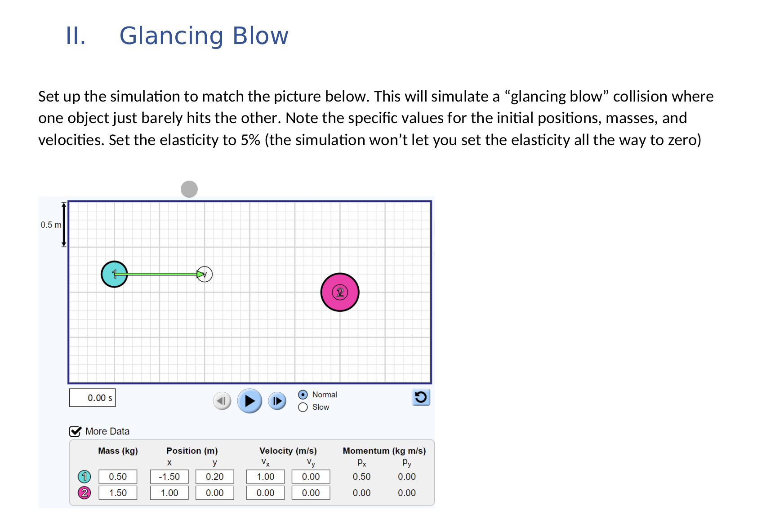Click the elapsed time display showing 0.00 s

coord(92,397)
